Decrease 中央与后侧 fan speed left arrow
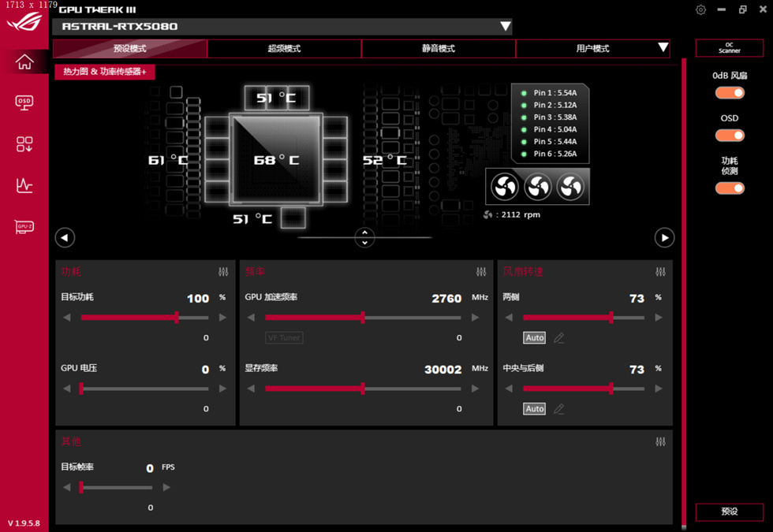This screenshot has width=773, height=532. (x=510, y=389)
